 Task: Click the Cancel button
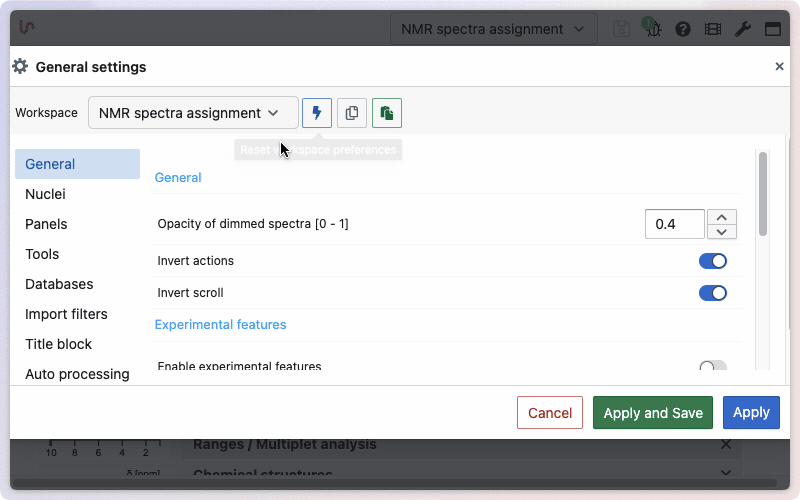click(550, 413)
